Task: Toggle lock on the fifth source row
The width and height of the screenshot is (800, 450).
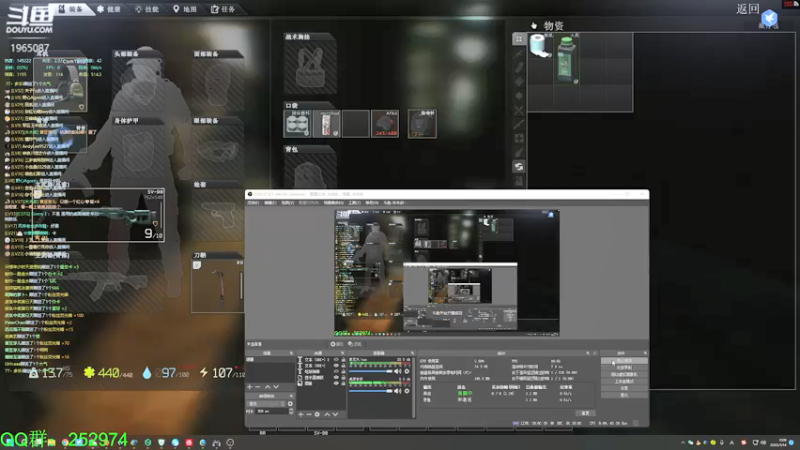Action: click(343, 383)
